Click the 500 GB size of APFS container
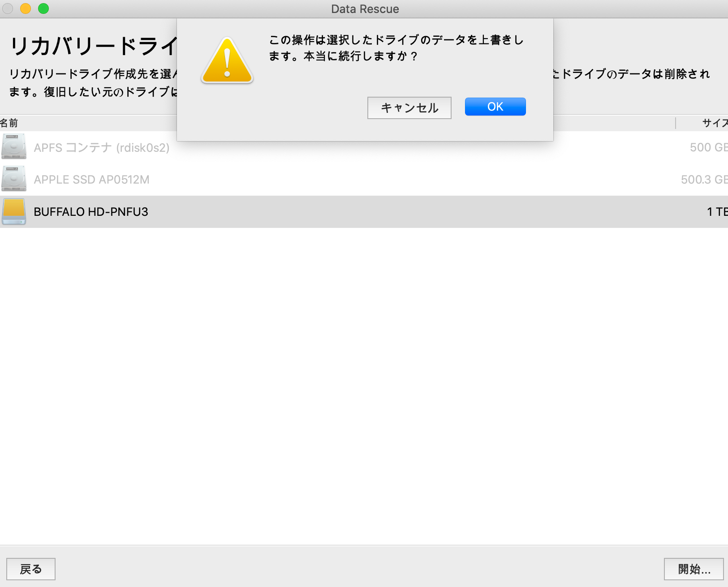 (x=708, y=147)
